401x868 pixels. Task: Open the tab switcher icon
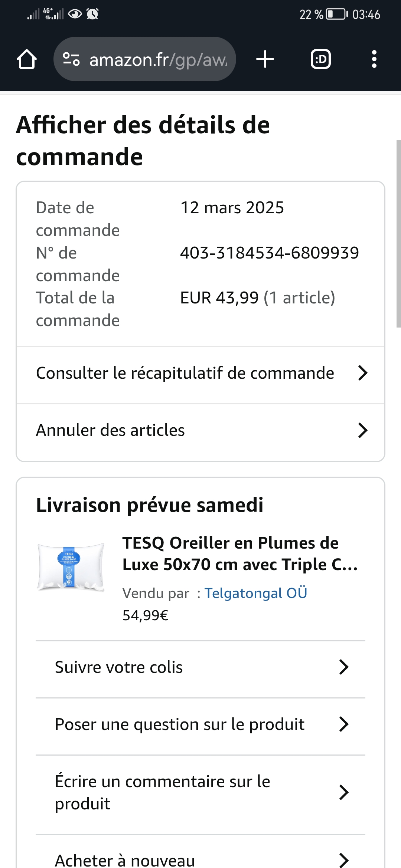[x=320, y=59]
